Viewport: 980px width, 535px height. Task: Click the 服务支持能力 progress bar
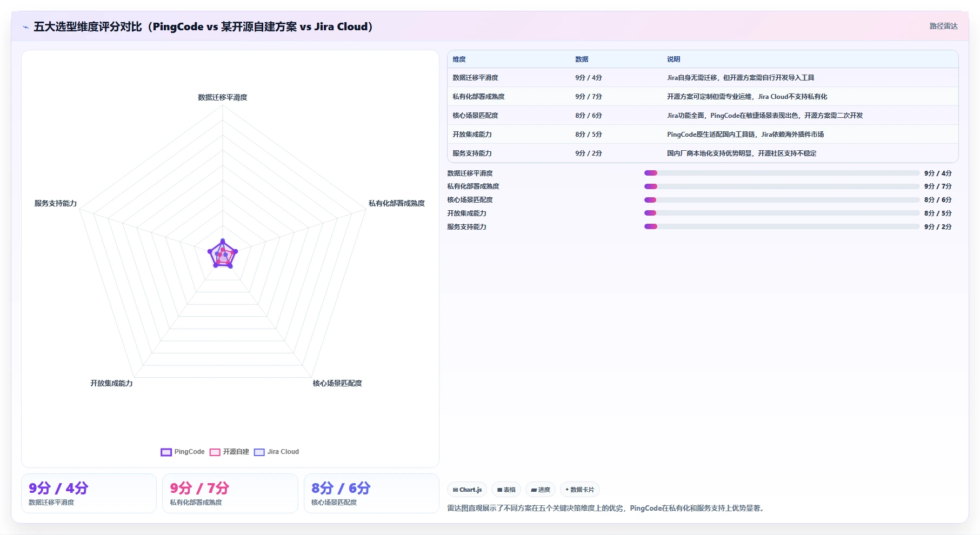point(782,226)
